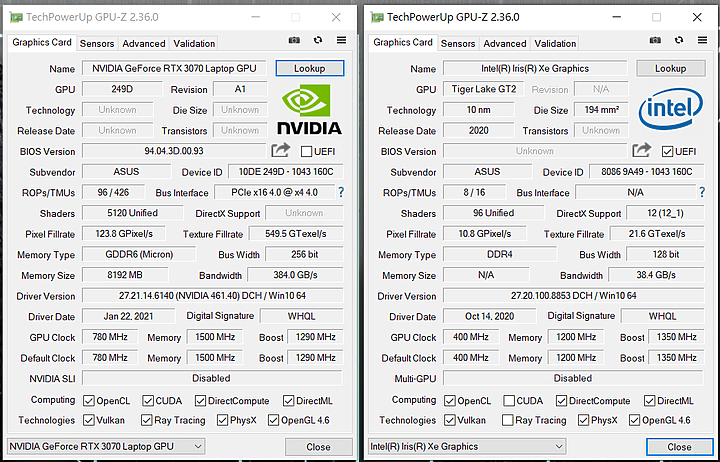Toggle DirectML checkbox in Intel window
720x462 pixels.
pyautogui.click(x=649, y=401)
